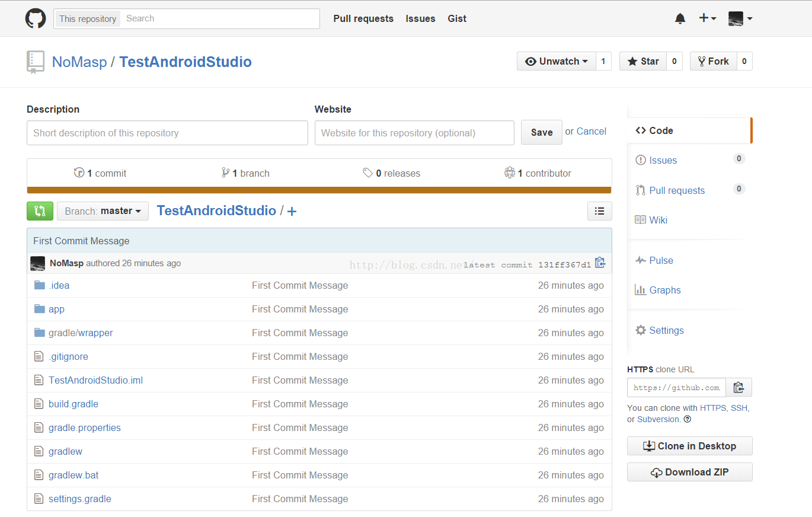View the 1 commit history
Viewport: 812px width, 517px height.
tap(100, 173)
